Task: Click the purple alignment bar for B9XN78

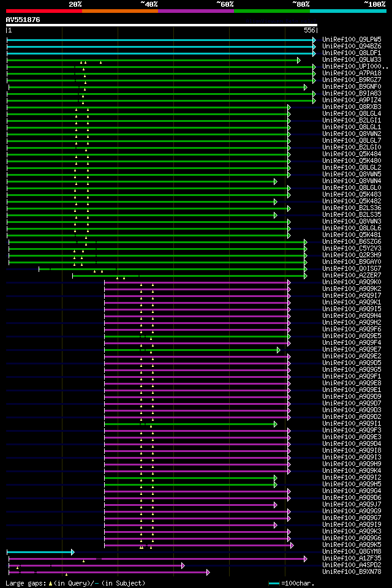Action: [x=109, y=573]
